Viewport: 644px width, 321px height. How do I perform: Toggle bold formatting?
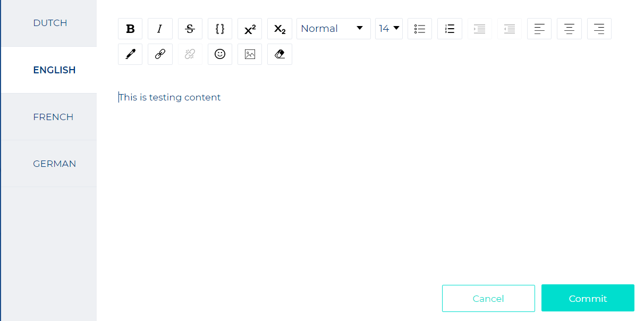click(x=130, y=29)
